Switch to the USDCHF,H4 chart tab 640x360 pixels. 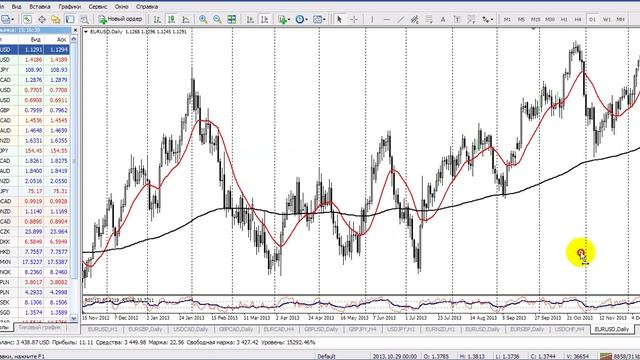pyautogui.click(x=570, y=329)
